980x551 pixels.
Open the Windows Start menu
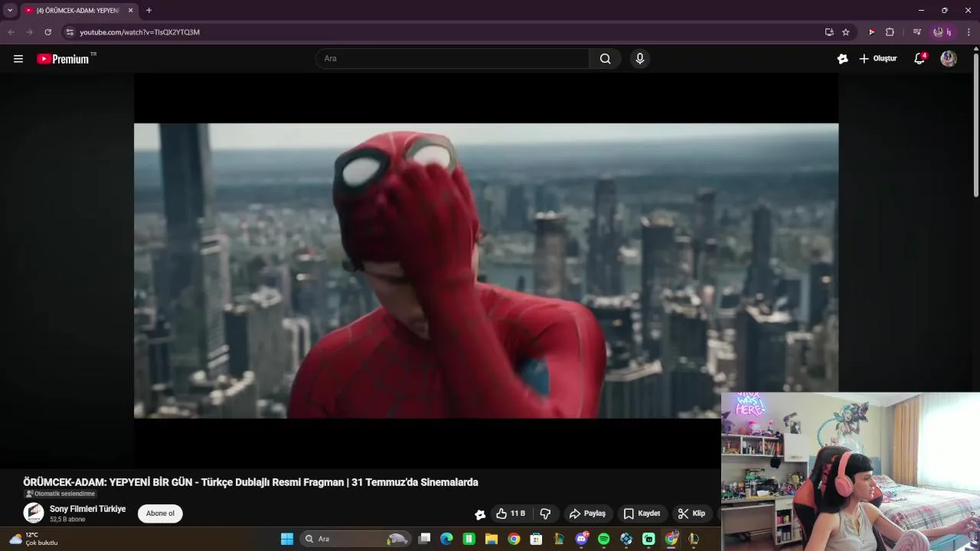[287, 539]
